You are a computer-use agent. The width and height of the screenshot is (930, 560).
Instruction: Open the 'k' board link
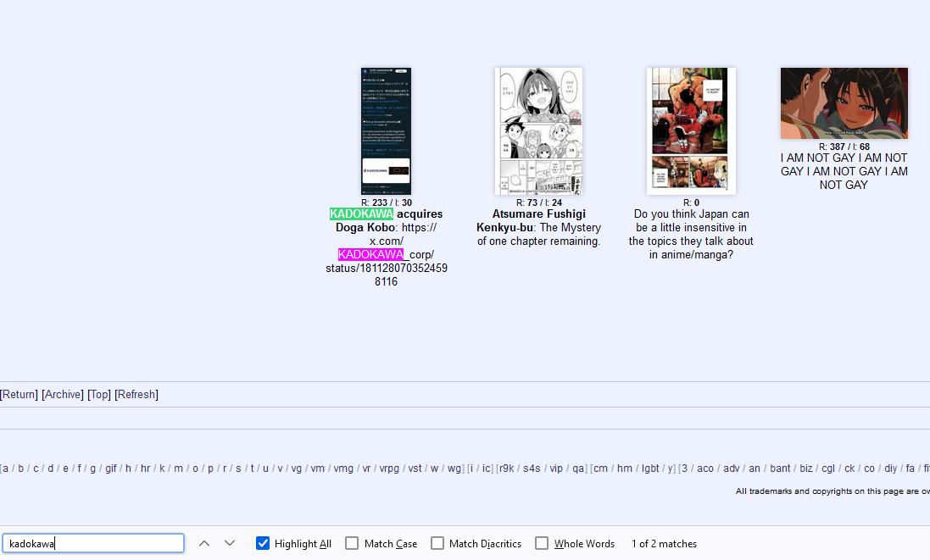point(162,469)
